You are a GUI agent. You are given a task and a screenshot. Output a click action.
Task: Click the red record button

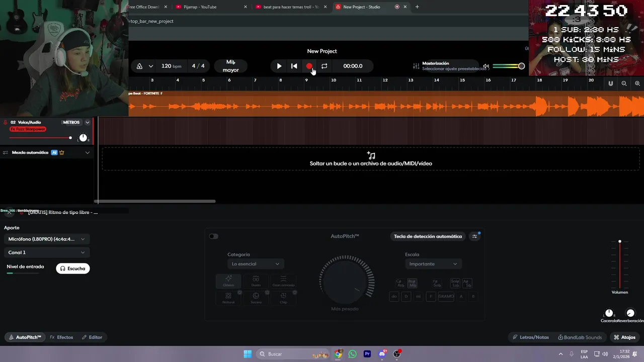(x=309, y=66)
